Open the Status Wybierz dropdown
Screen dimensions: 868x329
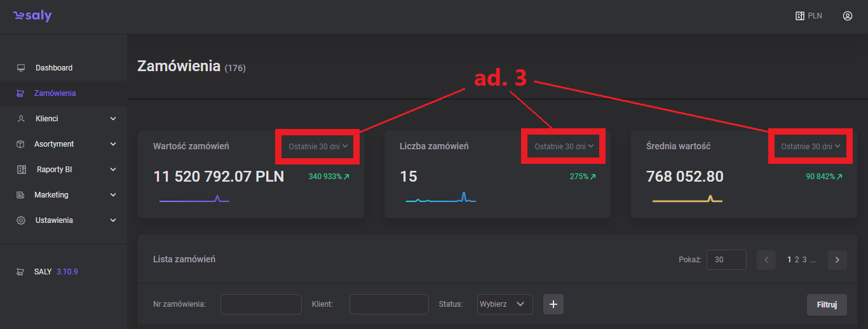505,304
